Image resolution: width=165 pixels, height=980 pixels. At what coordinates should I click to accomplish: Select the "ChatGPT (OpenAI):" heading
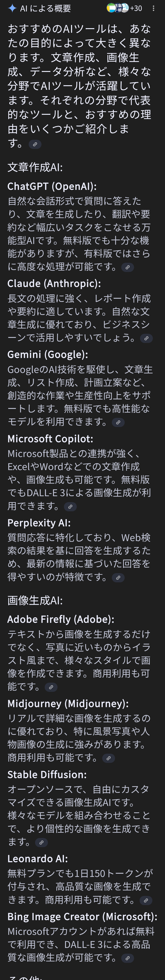click(52, 186)
